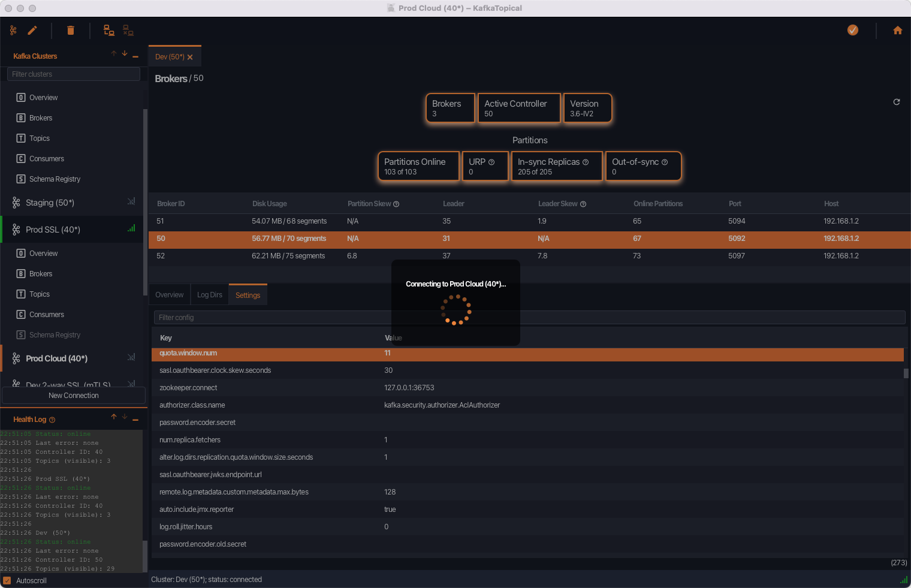Viewport: 911px width, 588px height.
Task: Sort by the Online Partitions column header
Action: 658,204
